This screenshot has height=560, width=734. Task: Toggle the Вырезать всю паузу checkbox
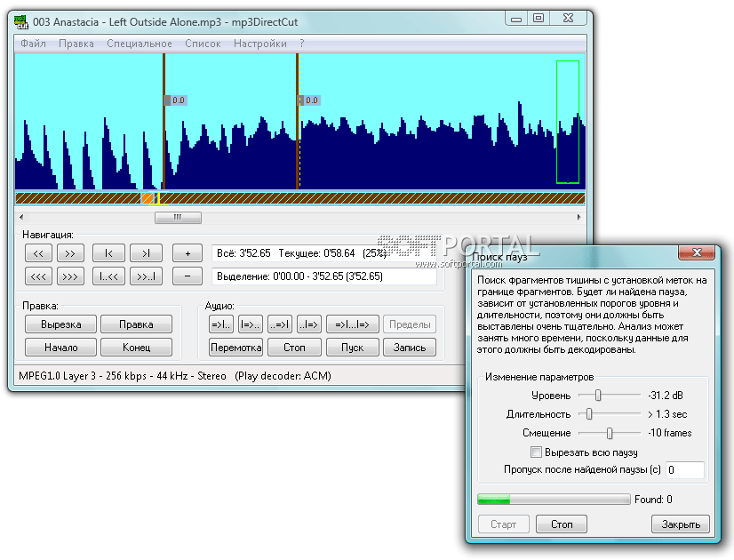536,452
